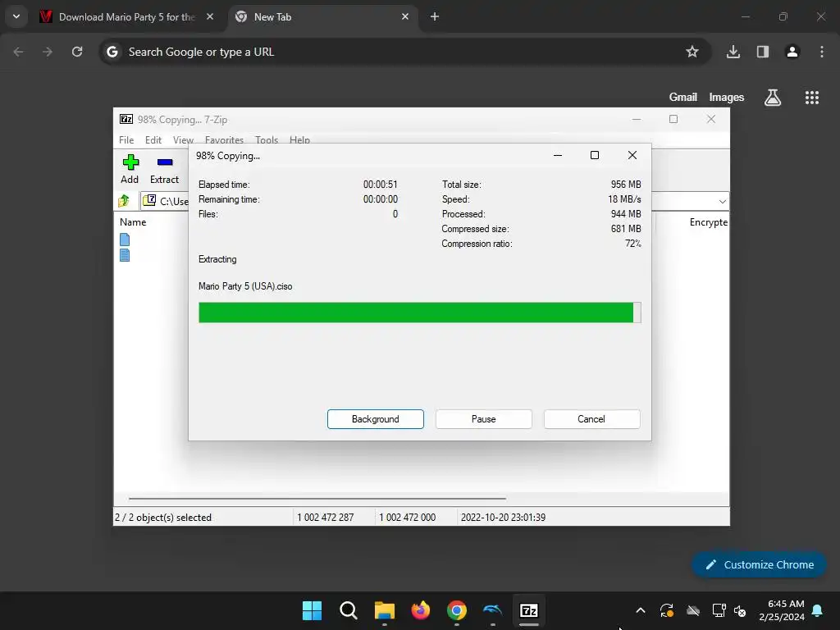The width and height of the screenshot is (840, 630).
Task: Toggle the Chrome side panel icon
Action: [763, 52]
